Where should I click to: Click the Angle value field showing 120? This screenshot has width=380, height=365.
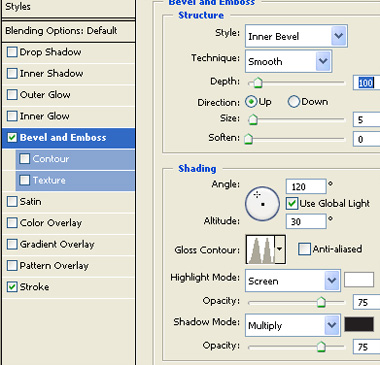(x=306, y=186)
